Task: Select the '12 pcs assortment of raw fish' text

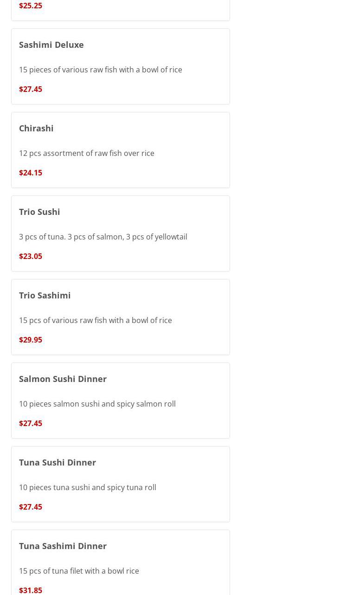Action: 87,153
